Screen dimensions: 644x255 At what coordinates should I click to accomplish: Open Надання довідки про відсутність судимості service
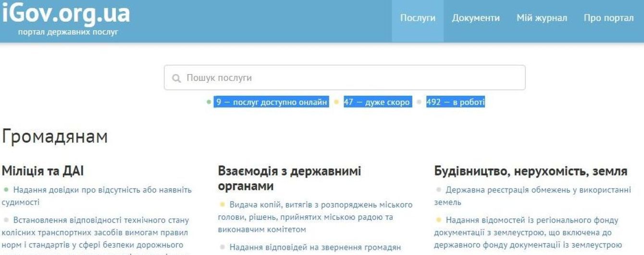coord(97,196)
